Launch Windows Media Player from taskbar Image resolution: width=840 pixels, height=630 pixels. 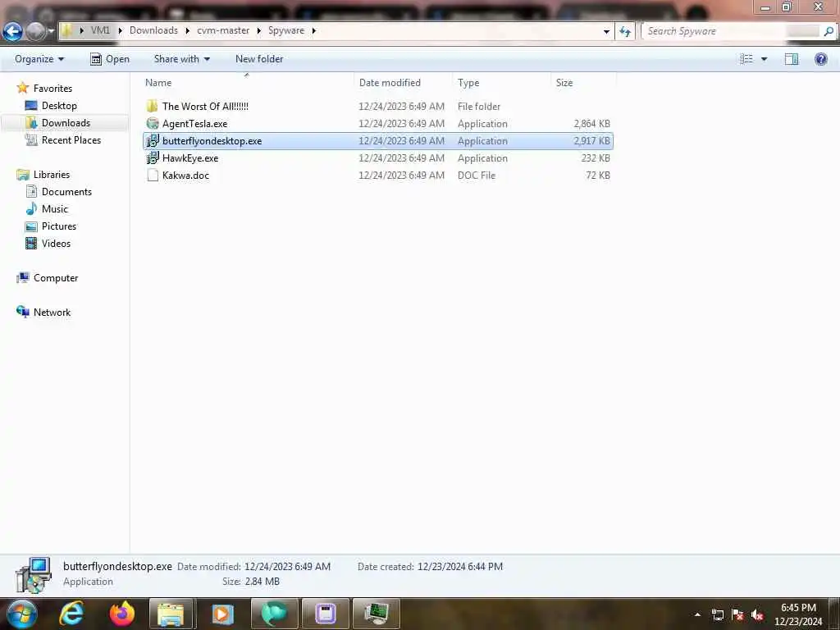(x=222, y=614)
